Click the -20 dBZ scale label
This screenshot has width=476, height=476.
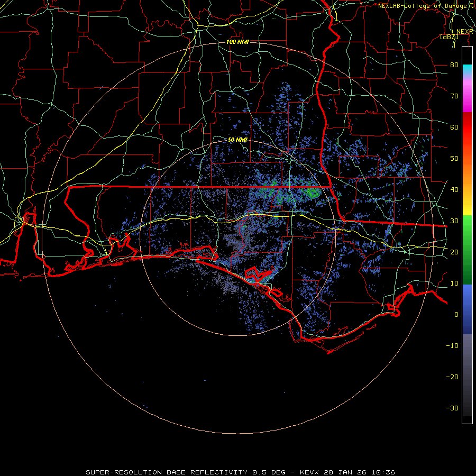pyautogui.click(x=452, y=377)
